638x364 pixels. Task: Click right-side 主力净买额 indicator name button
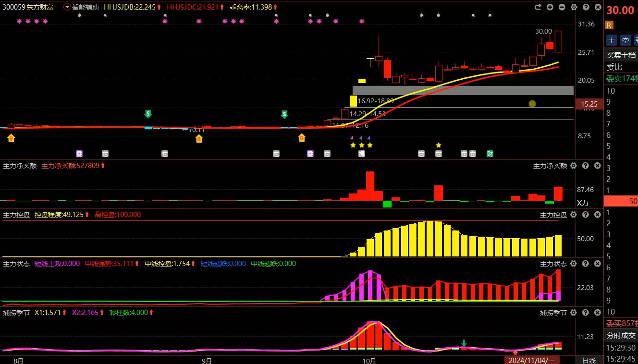coord(550,166)
